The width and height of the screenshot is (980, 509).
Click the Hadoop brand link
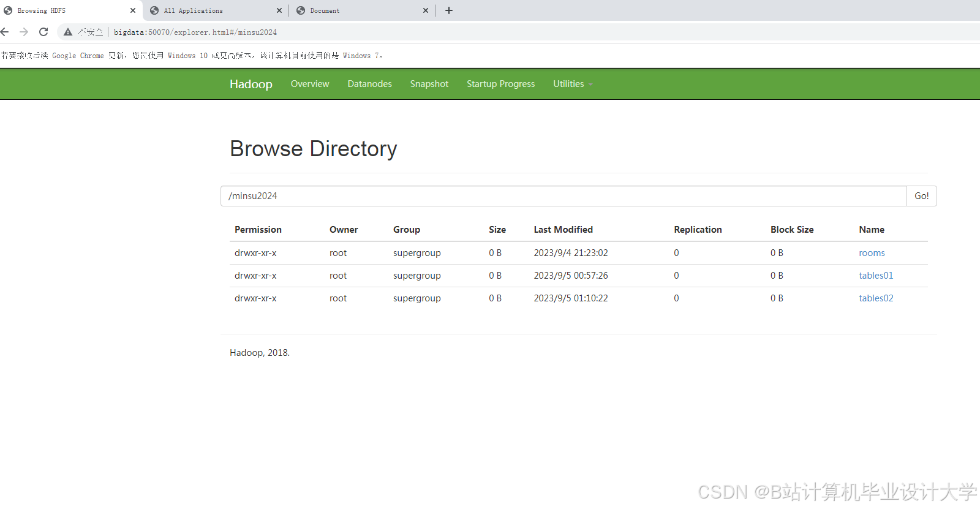pos(251,84)
